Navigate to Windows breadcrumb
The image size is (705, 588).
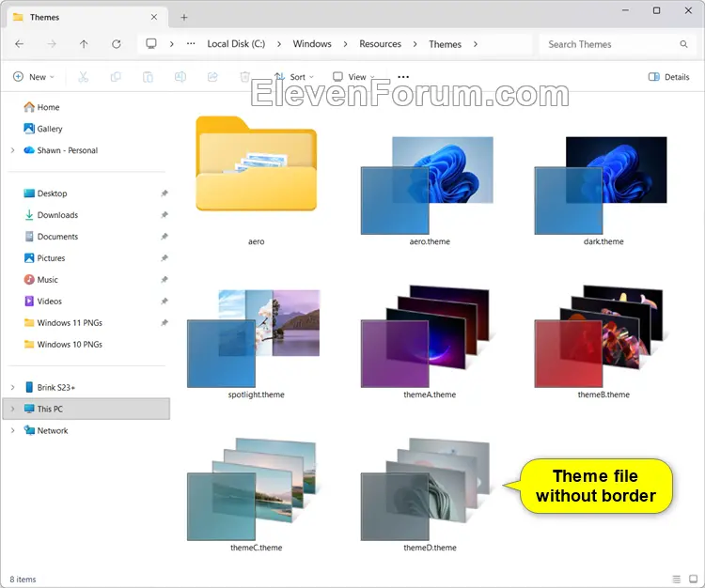coord(312,44)
